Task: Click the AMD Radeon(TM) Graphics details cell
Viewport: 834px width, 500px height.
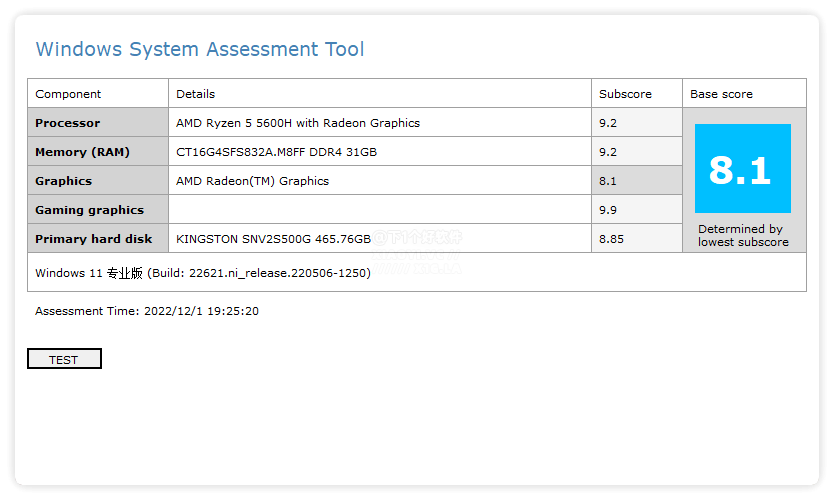Action: coord(253,181)
